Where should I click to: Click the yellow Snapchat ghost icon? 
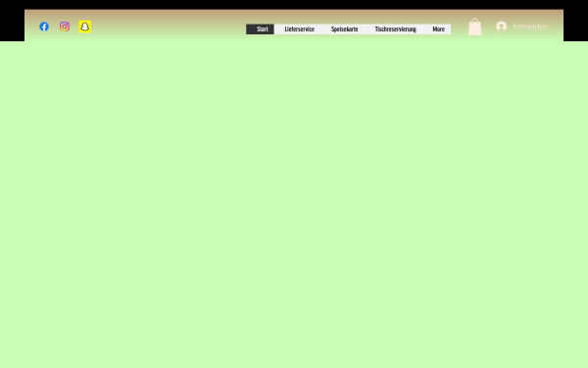(84, 26)
